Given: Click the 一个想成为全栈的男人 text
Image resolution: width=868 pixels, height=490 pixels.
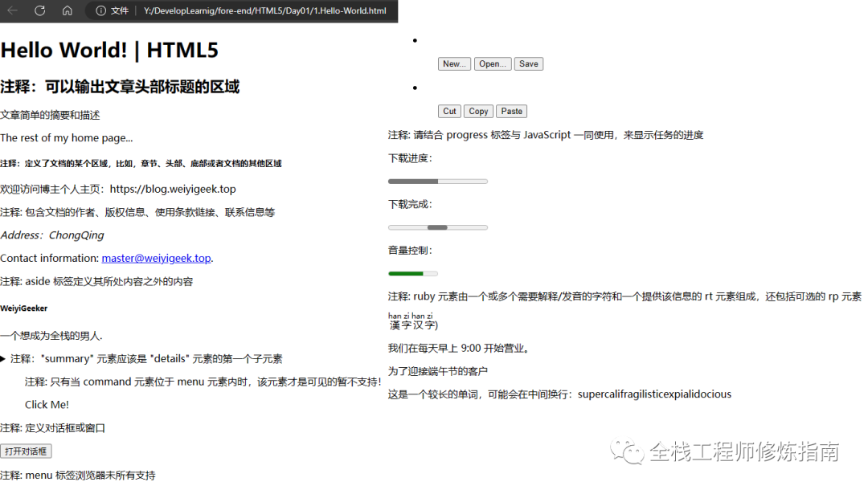Looking at the screenshot, I should click(x=51, y=336).
